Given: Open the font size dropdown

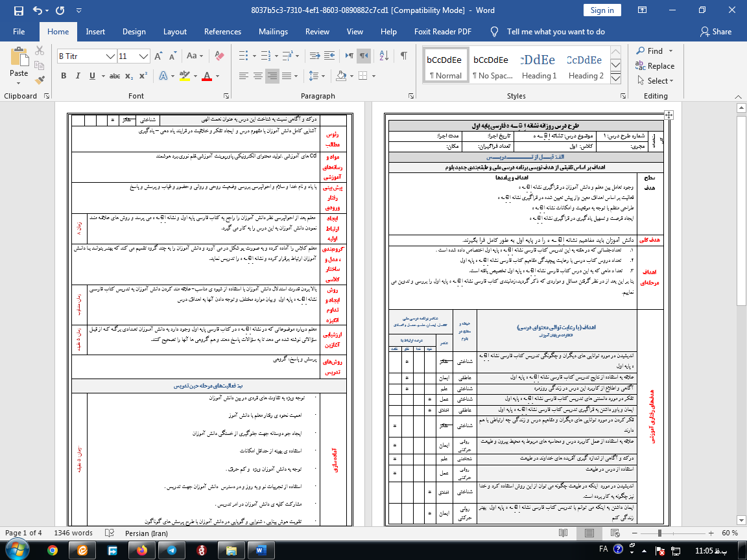Looking at the screenshot, I should [144, 56].
